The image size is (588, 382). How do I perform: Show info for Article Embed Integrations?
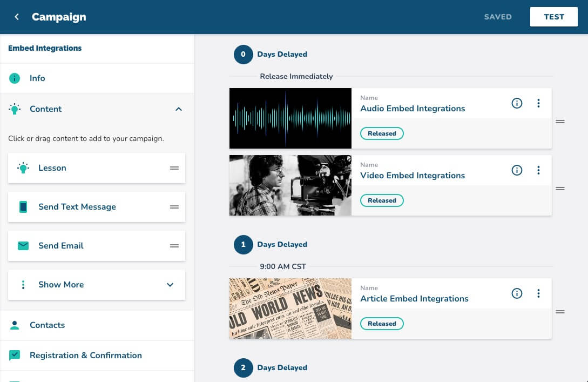pos(517,293)
